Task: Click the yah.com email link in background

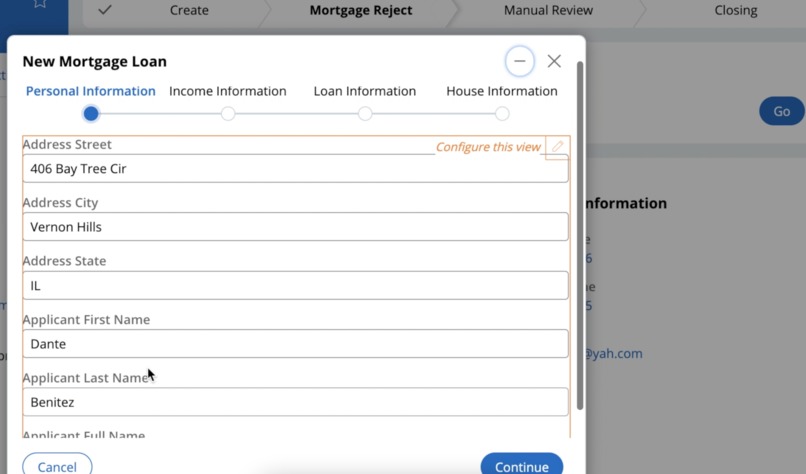Action: tap(613, 354)
